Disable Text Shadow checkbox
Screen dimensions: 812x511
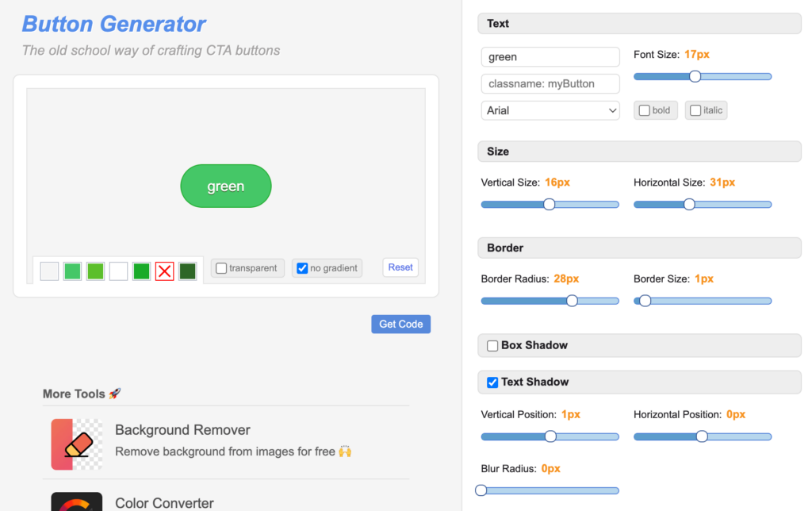tap(492, 382)
